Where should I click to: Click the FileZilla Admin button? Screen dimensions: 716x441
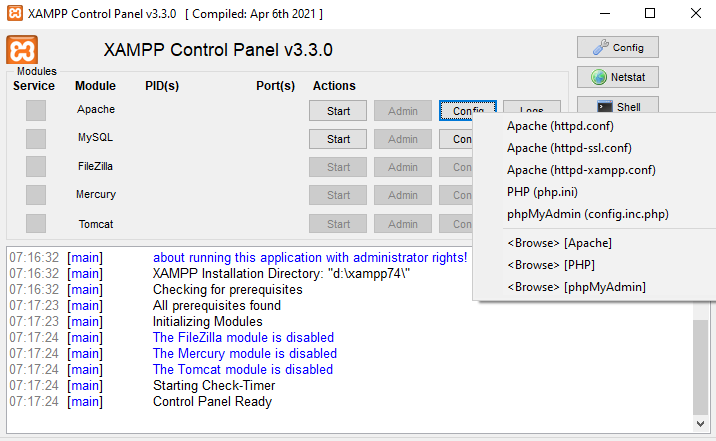coord(403,167)
